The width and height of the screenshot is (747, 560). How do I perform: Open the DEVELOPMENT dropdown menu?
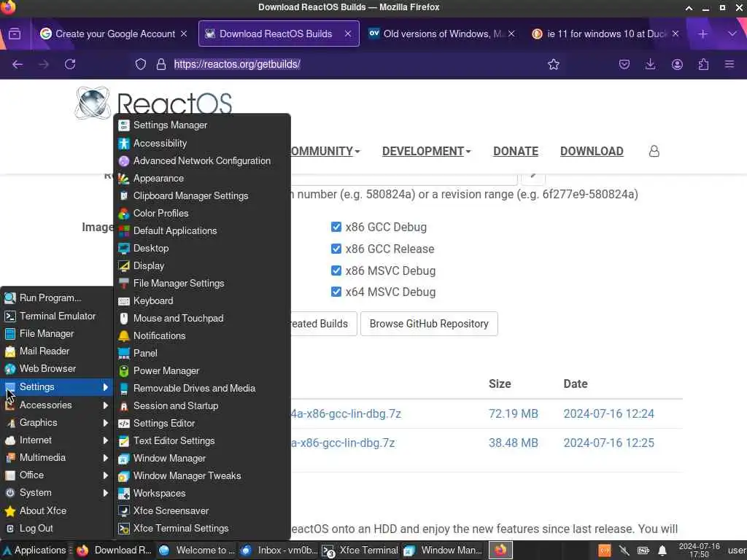click(x=426, y=152)
